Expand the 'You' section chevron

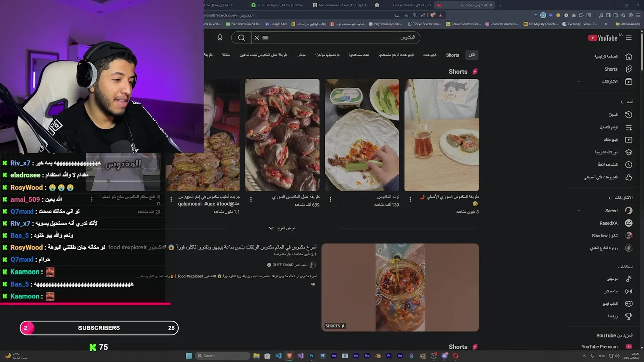(621, 102)
